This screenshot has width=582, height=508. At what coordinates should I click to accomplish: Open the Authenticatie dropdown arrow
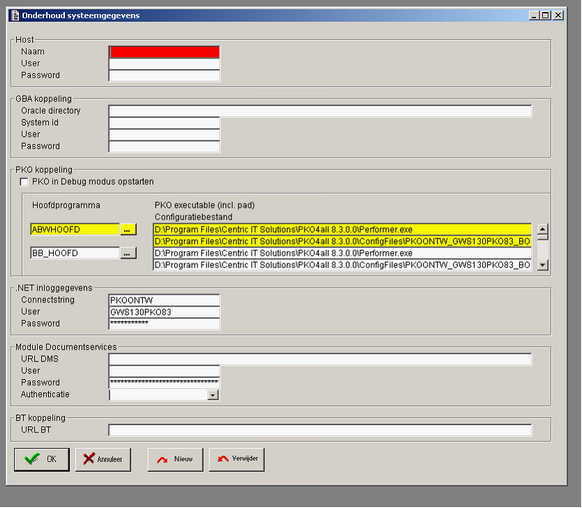[213, 395]
